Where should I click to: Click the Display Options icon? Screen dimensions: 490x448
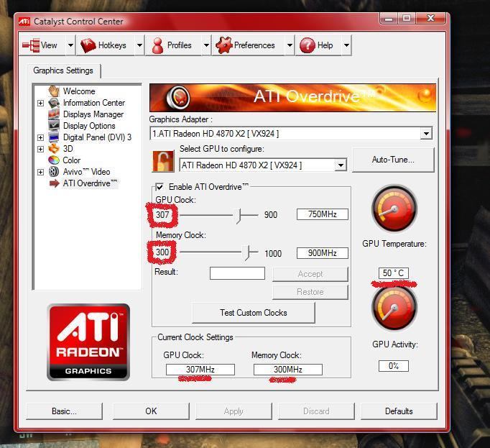tap(54, 125)
